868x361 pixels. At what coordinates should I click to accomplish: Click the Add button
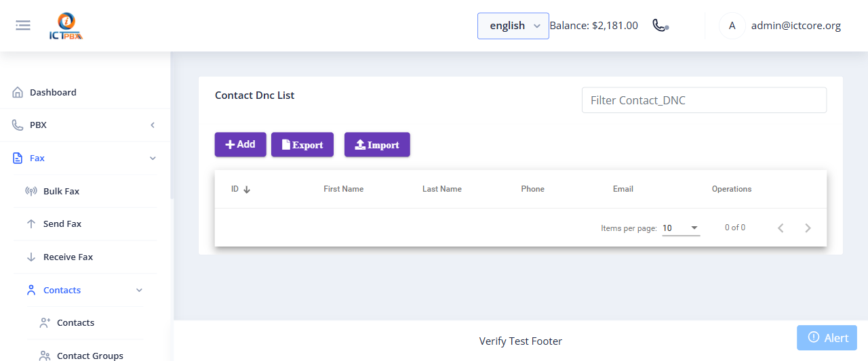(x=241, y=144)
